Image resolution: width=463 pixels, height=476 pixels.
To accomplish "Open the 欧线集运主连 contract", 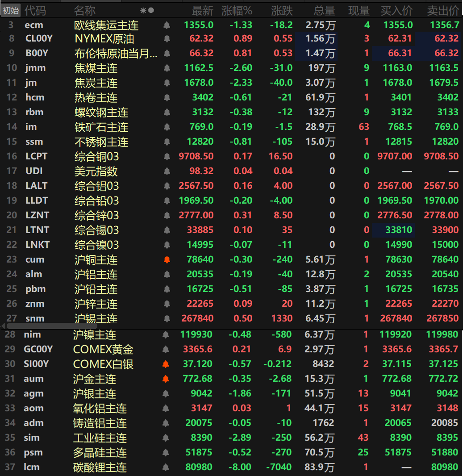I will click(106, 25).
